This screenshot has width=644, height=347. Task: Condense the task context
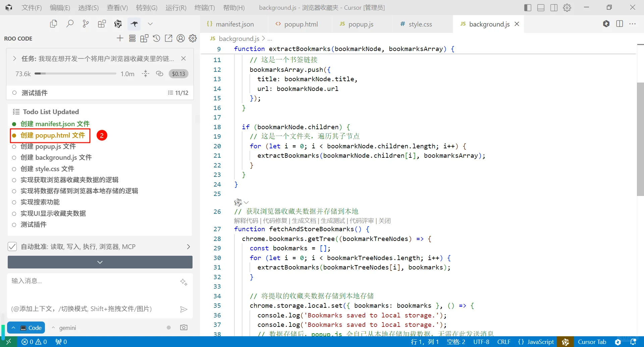click(146, 74)
